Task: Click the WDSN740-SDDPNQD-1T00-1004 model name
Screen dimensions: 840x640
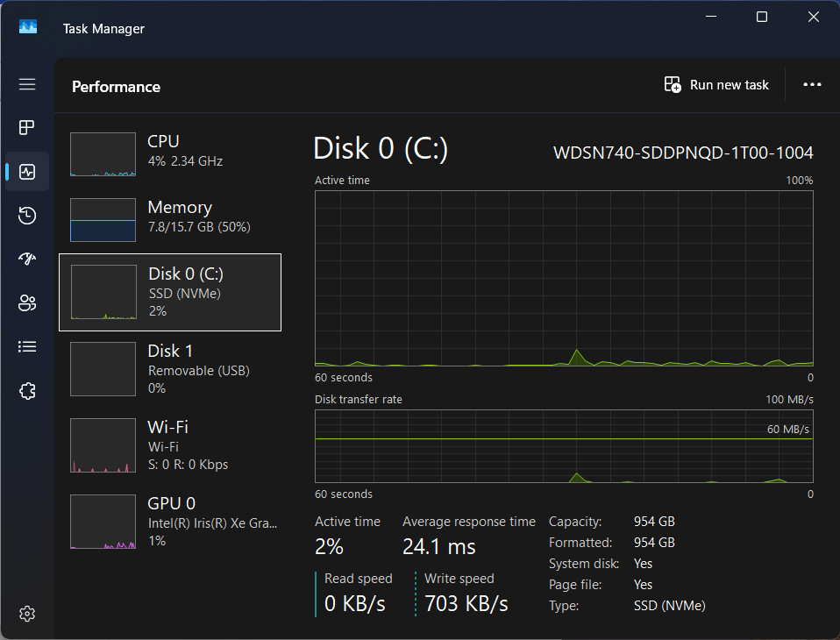Action: coord(683,153)
